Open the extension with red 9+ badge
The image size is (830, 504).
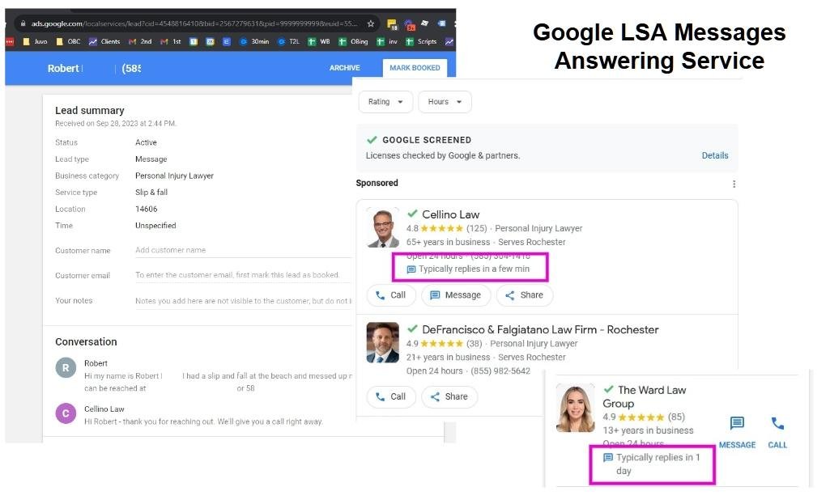tap(409, 23)
